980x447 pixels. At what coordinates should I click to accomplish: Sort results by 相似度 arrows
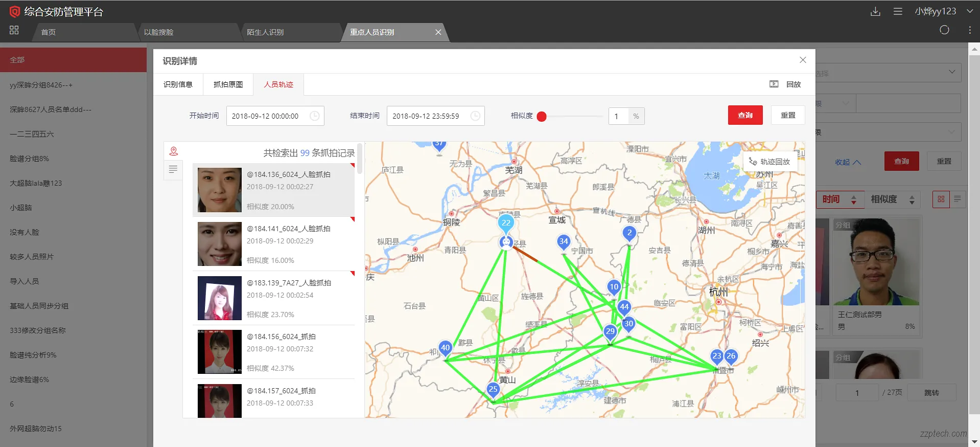912,199
